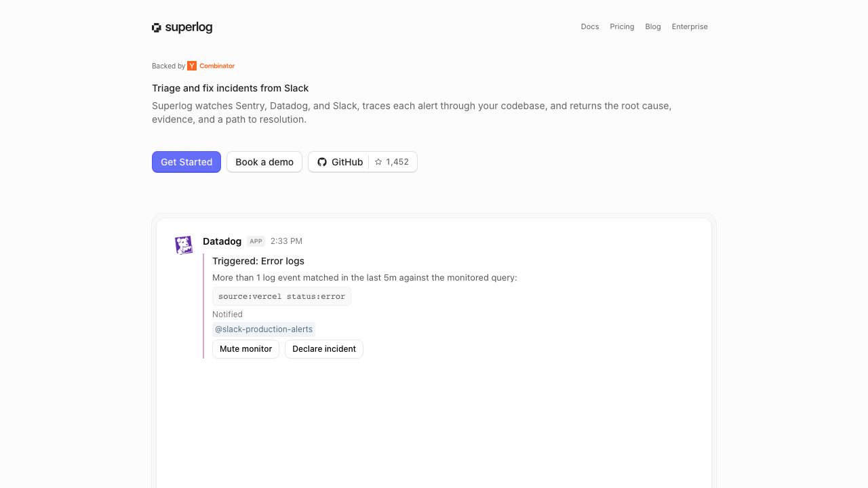868x488 pixels.
Task: Go to the Pricing page
Action: coord(622,27)
